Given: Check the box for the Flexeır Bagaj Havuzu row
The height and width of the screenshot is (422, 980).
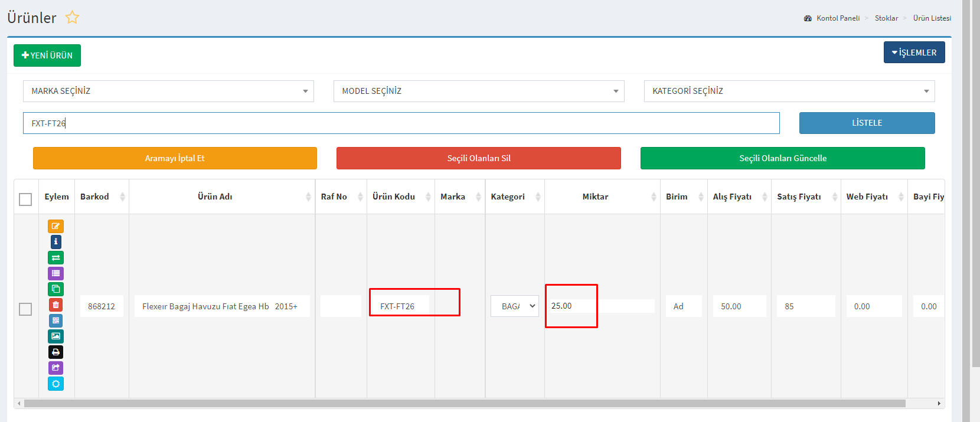Looking at the screenshot, I should click(25, 309).
